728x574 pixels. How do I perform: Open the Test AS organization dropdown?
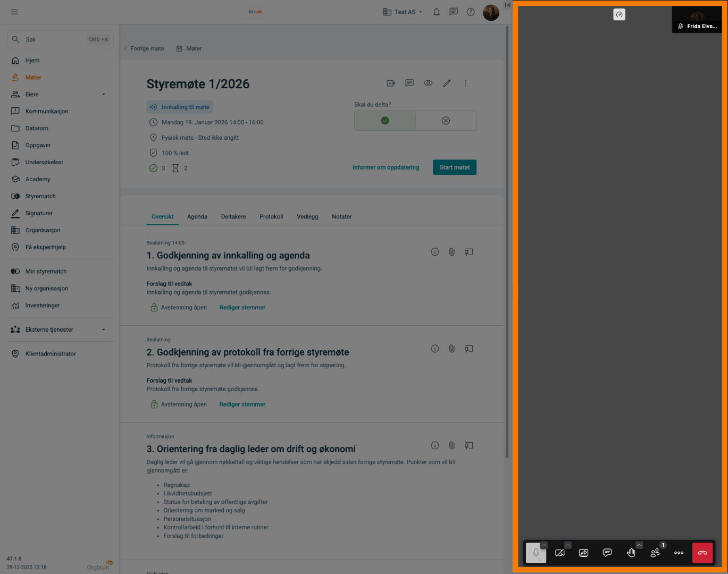click(x=403, y=12)
